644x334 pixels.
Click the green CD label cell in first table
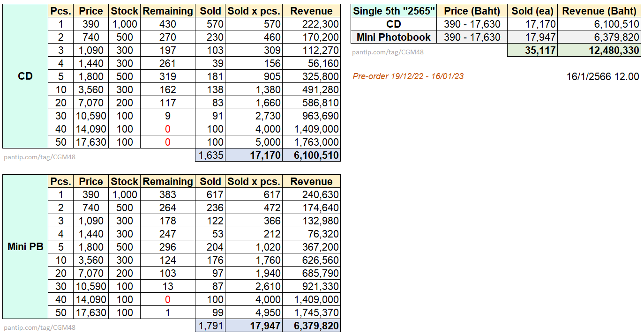[25, 76]
